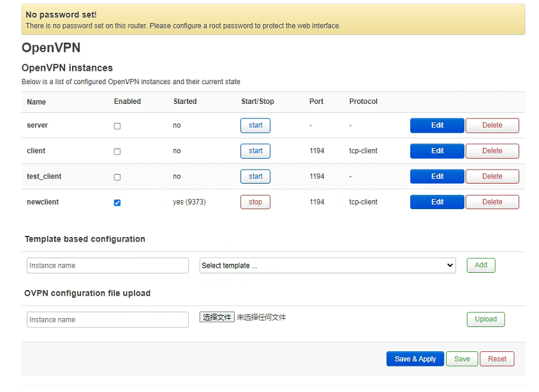This screenshot has height=392, width=539.
Task: Click the green Add button
Action: 480,265
